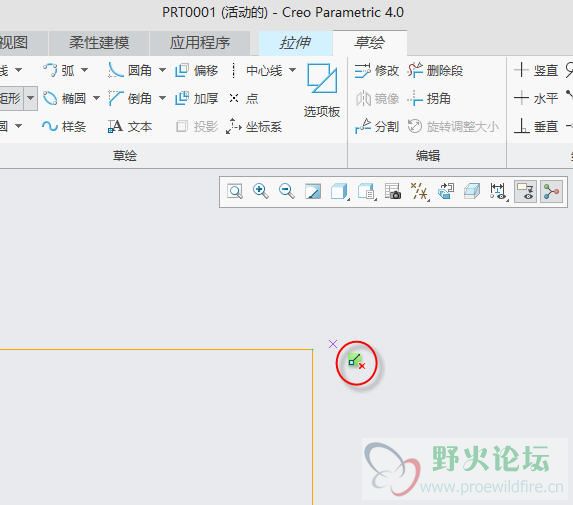This screenshot has width=573, height=505.
Task: Open the Display Style cube icon
Action: pyautogui.click(x=339, y=191)
